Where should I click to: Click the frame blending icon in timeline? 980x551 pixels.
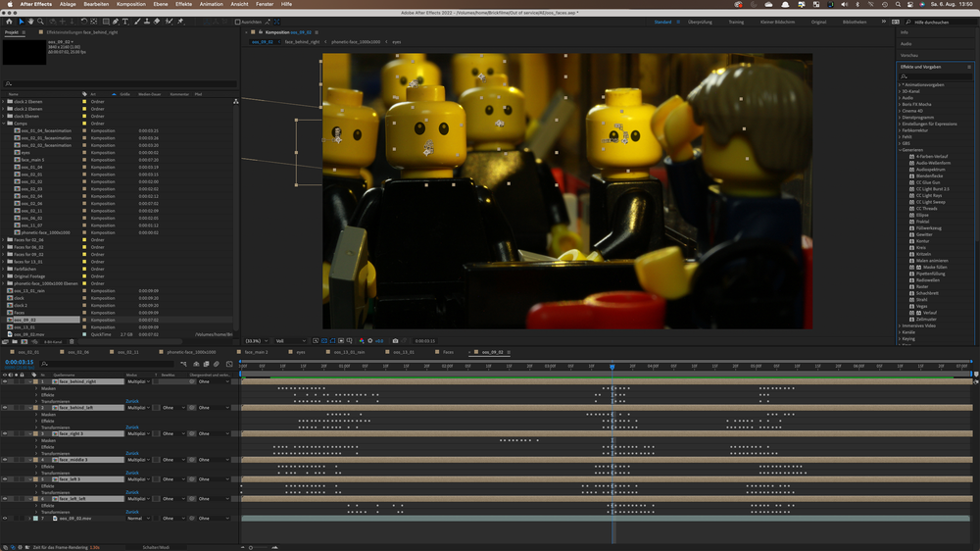pyautogui.click(x=206, y=364)
